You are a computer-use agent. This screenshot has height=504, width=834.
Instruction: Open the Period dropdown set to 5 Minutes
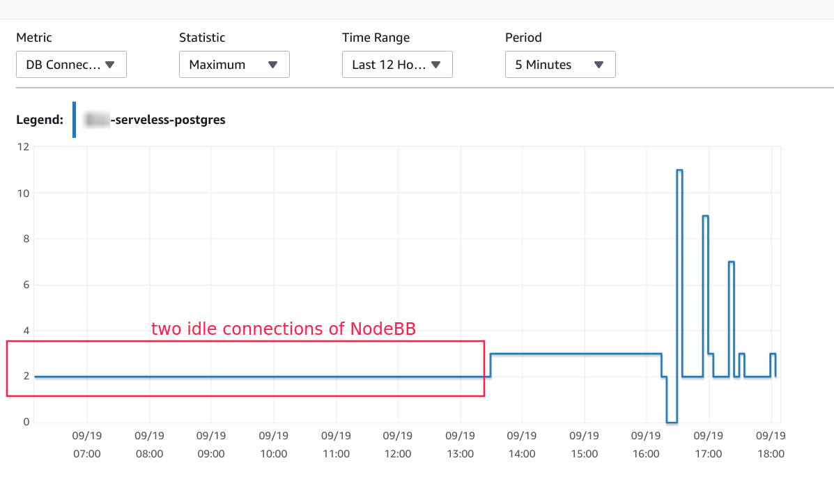tap(560, 64)
